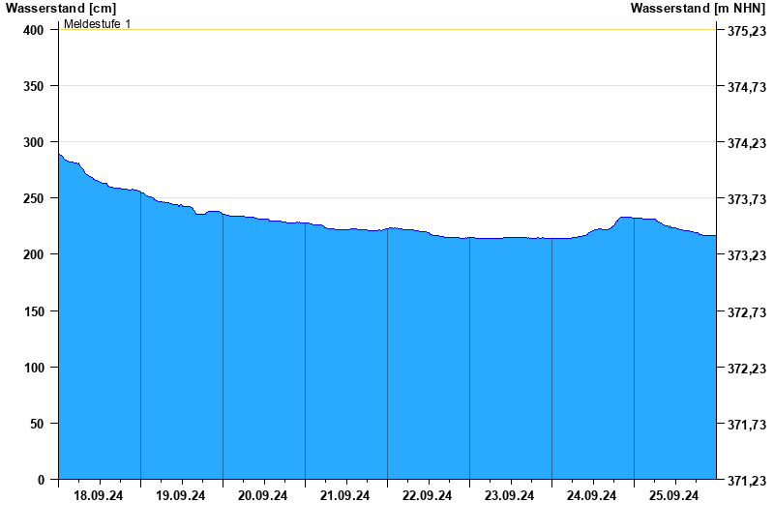Click the 100 tick on left axis
The image size is (774, 532).
[x=35, y=368]
